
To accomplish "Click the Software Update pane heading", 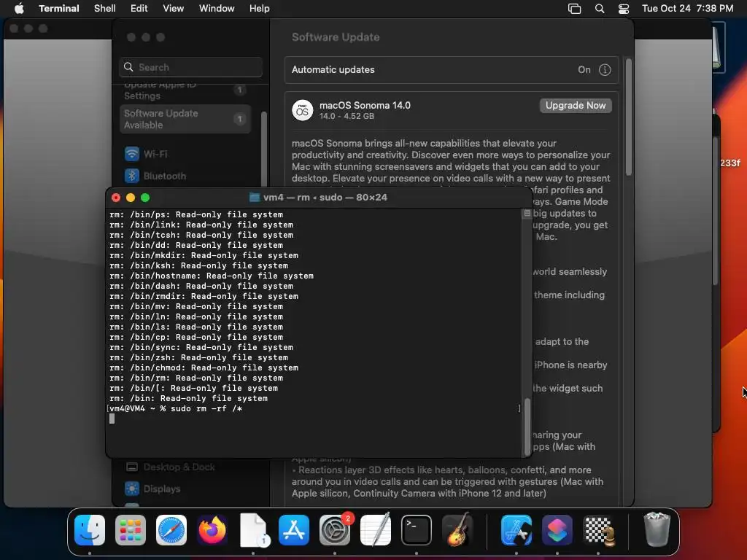I will [x=336, y=37].
